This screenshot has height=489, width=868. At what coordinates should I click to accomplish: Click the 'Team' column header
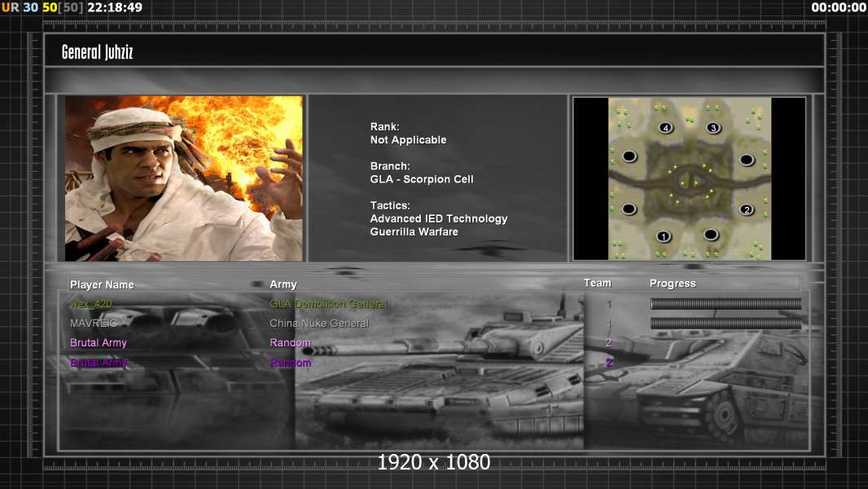[598, 283]
